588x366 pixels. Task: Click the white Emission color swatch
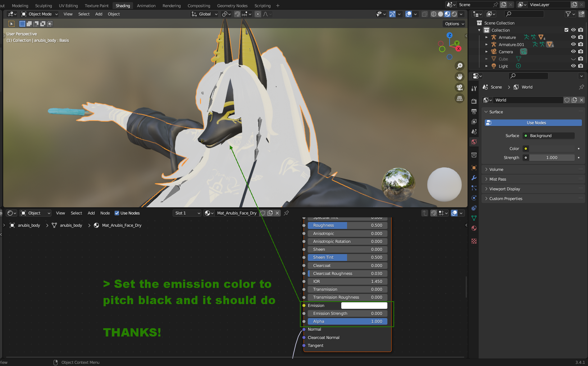pos(364,306)
